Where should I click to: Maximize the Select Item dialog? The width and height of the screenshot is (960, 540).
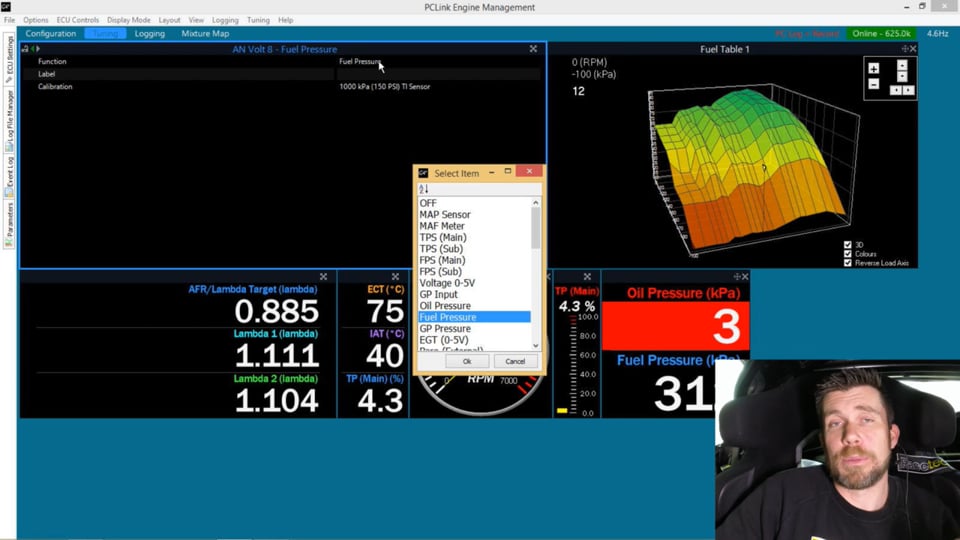(x=508, y=171)
